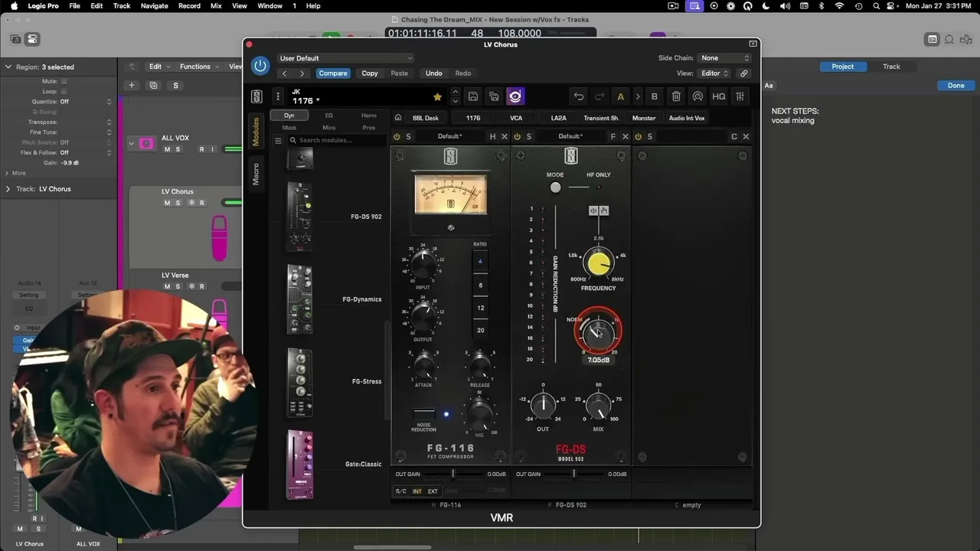Go to next plugin setting arrow
The height and width of the screenshot is (551, 980).
(302, 73)
